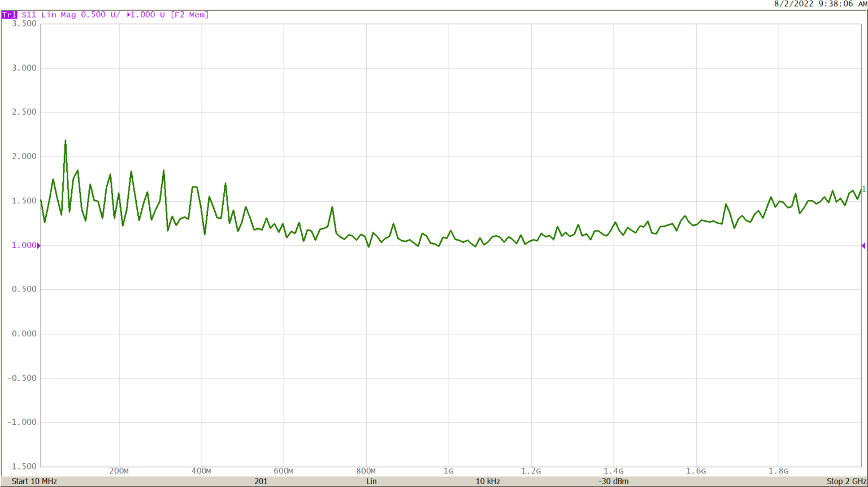Open the 10 kHz IF bandwidth setting
The height and width of the screenshot is (487, 868).
coord(488,481)
